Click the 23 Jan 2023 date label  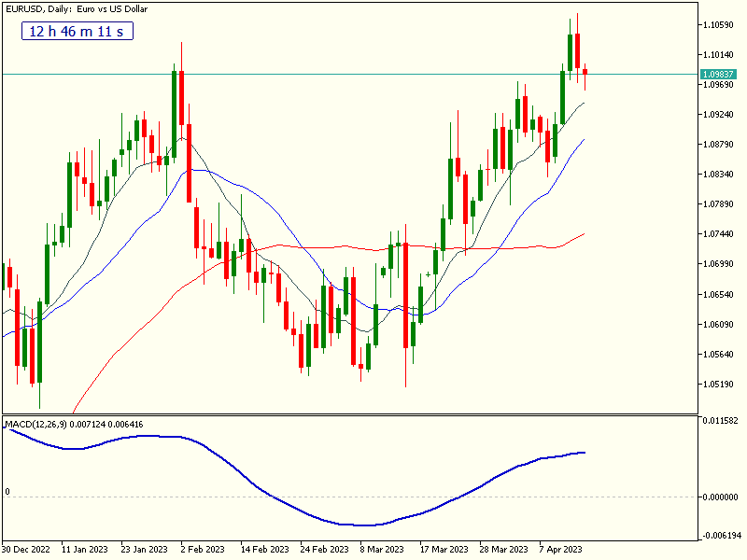(x=144, y=549)
